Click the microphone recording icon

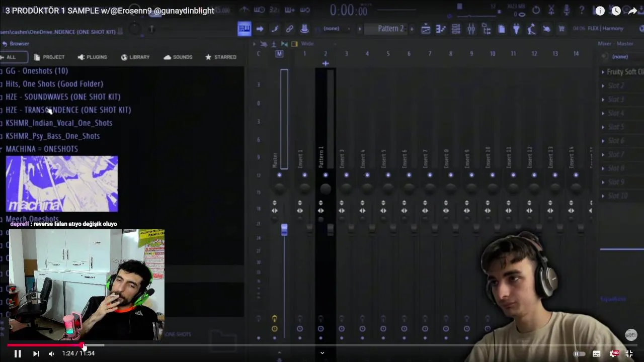[x=567, y=10]
